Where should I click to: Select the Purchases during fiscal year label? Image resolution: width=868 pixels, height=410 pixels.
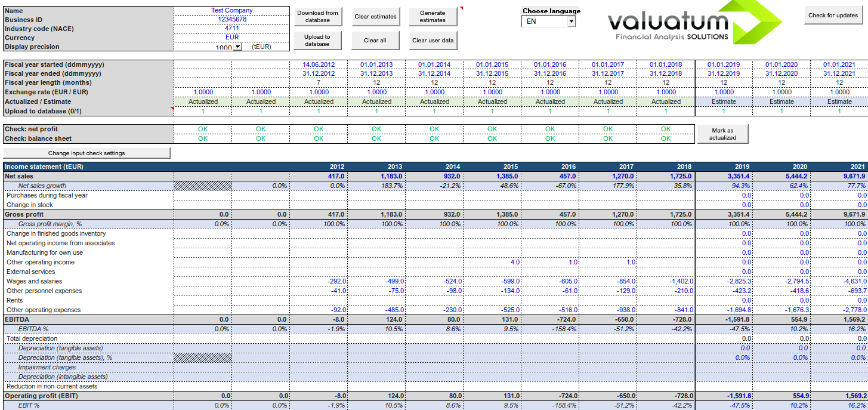pos(47,196)
